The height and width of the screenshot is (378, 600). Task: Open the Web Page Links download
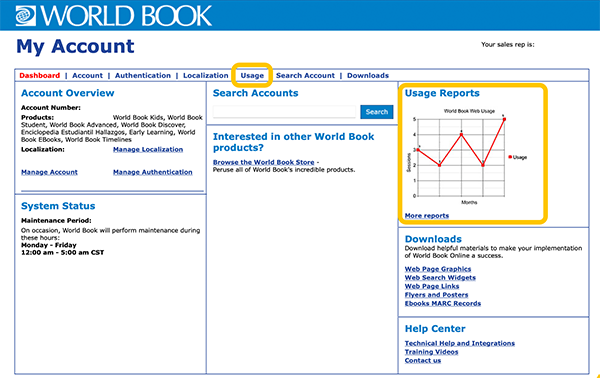point(432,286)
